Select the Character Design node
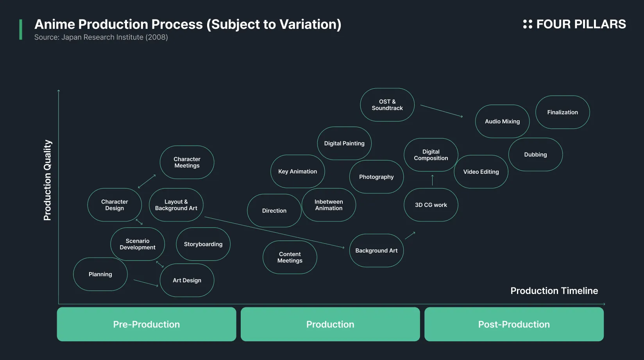The image size is (644, 360). tap(114, 205)
